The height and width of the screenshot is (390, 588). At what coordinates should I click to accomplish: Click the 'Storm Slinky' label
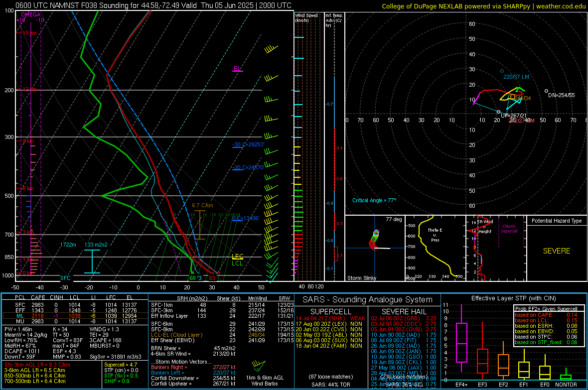361,278
